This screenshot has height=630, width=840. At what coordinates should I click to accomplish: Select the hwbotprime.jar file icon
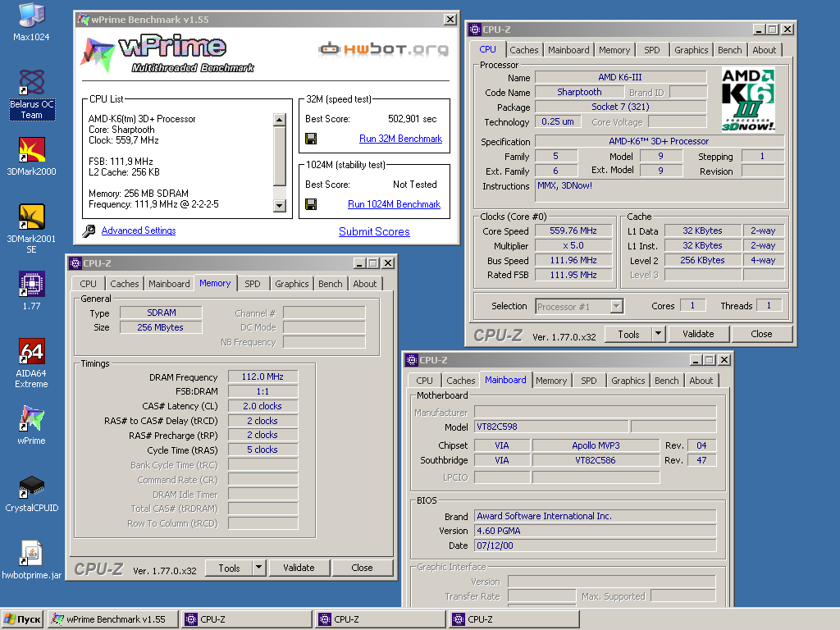31,559
